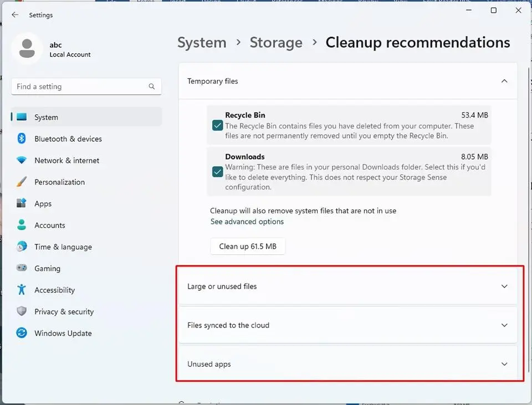Collapse the Temporary files section
This screenshot has width=532, height=405.
pos(504,81)
